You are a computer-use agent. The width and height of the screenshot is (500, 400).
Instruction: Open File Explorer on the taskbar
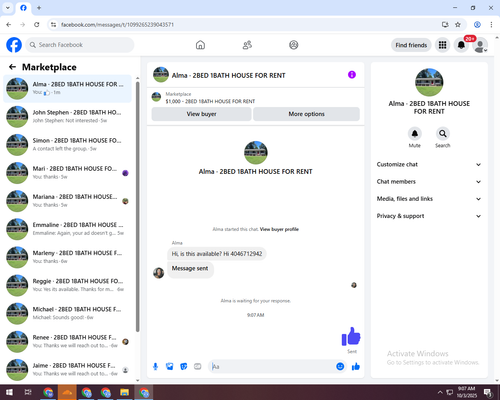tap(124, 392)
